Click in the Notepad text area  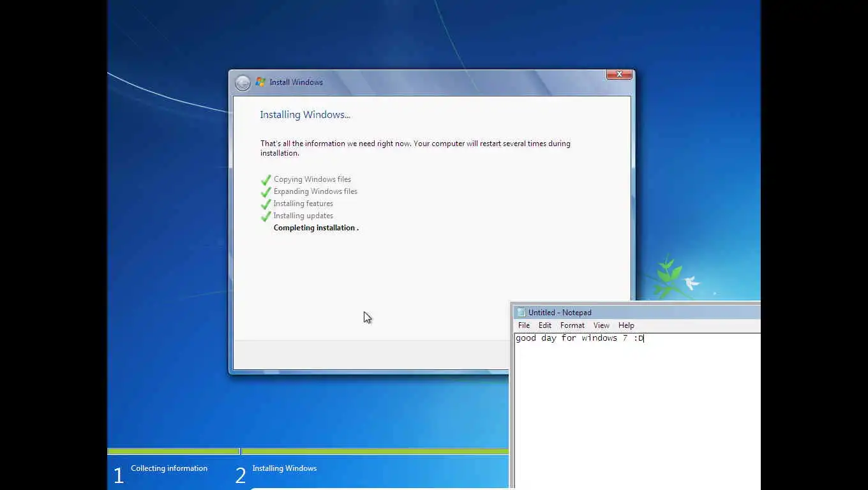[638, 412]
